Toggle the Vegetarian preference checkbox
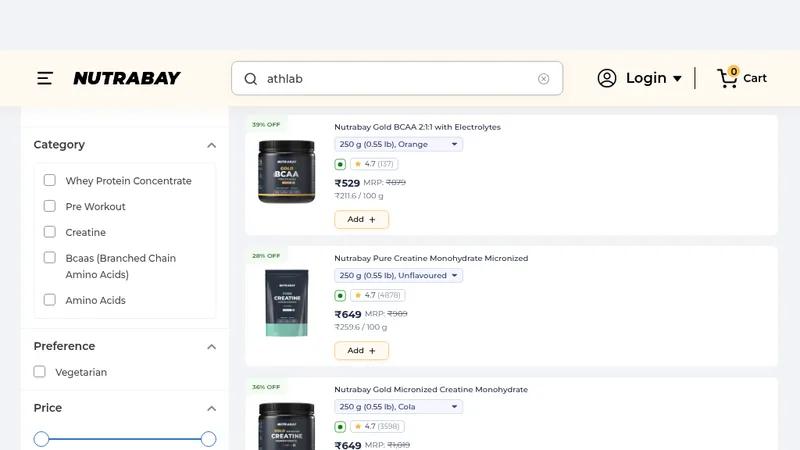Screen dimensions: 800x450 point(39,371)
